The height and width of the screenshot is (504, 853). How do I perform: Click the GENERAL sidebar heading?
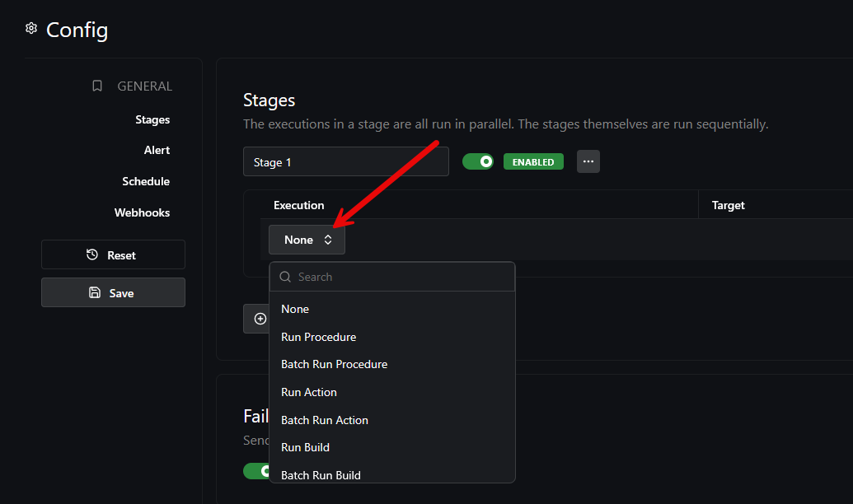145,86
